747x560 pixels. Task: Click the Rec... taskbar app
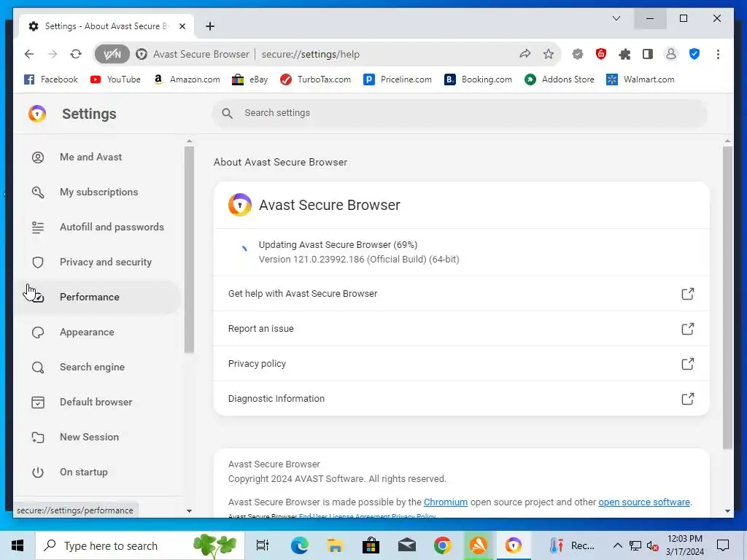(572, 545)
